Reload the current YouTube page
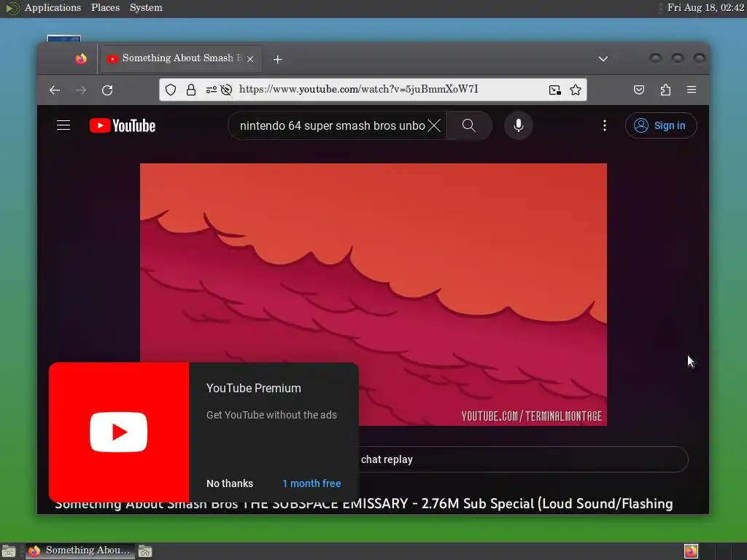This screenshot has height=560, width=747. pos(107,90)
